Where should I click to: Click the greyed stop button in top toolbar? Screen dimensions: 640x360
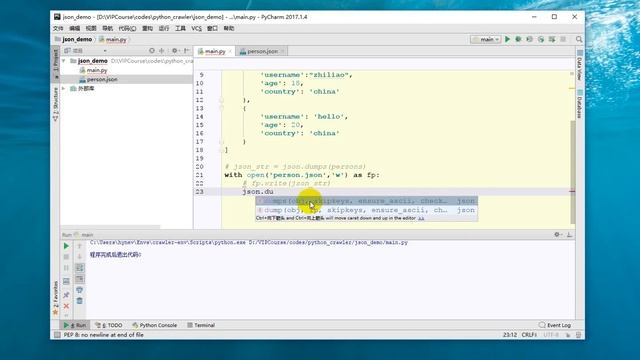[563, 39]
